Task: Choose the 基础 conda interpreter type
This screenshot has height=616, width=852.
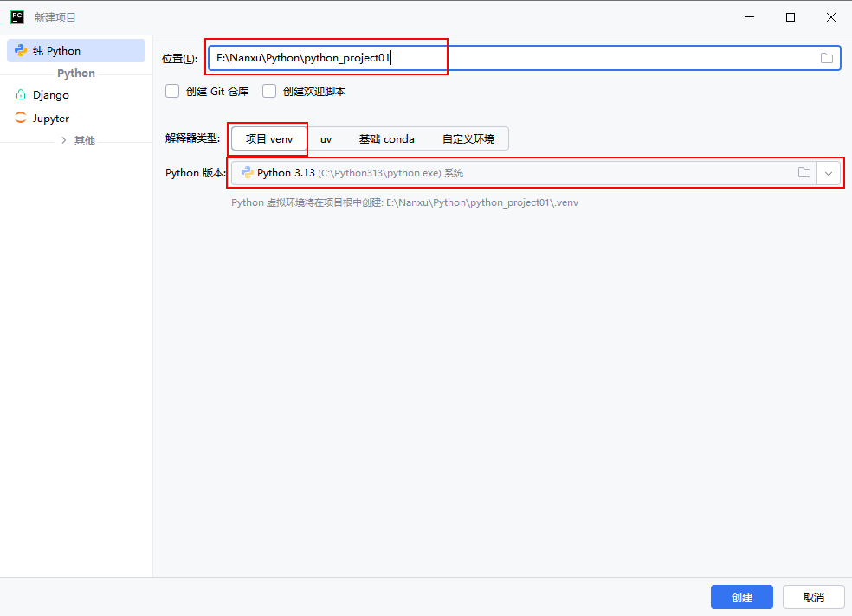Action: 386,138
